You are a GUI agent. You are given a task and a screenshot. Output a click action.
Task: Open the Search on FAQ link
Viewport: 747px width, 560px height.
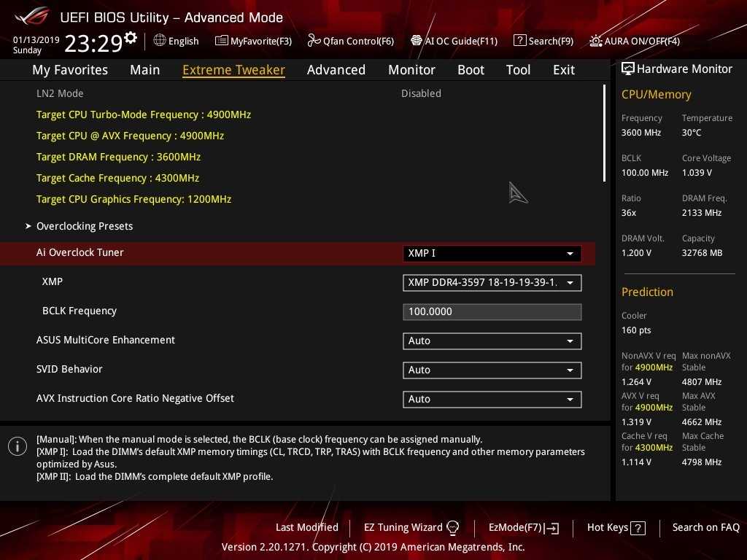(705, 527)
